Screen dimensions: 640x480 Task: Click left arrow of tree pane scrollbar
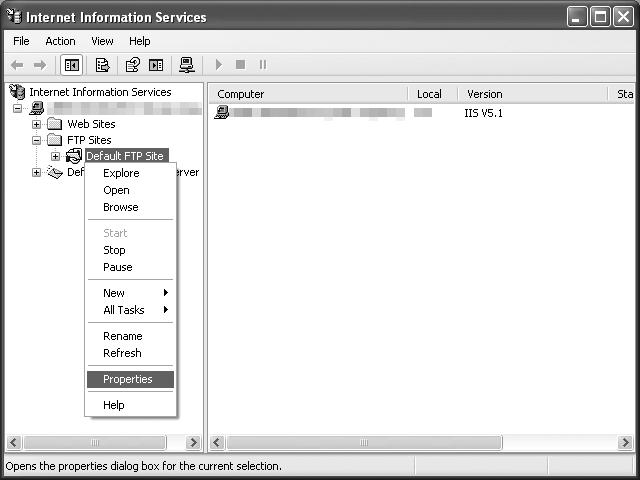14,442
